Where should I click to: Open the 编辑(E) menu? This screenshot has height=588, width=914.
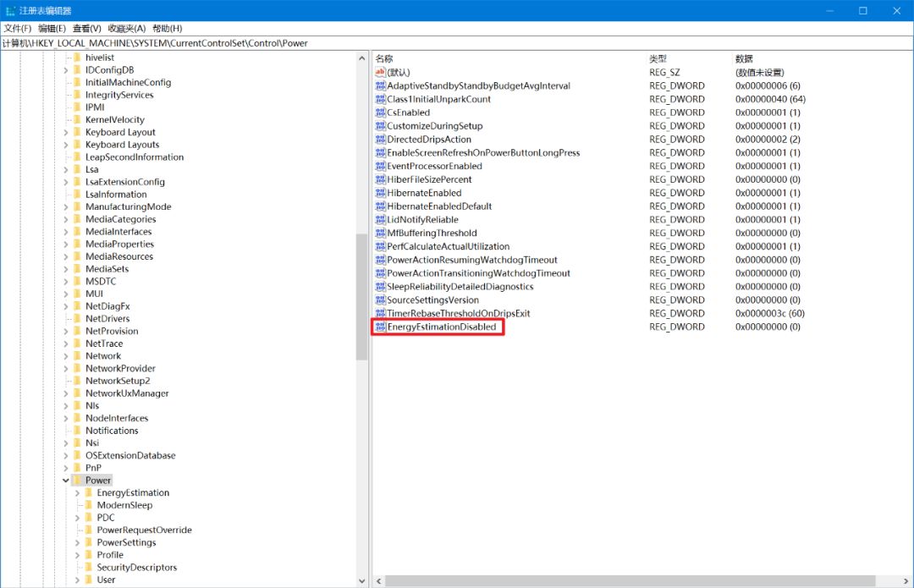pos(52,28)
